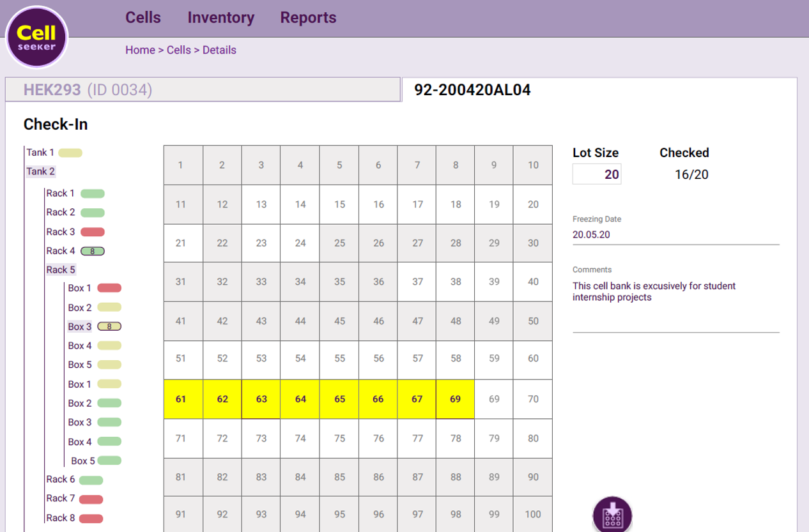Viewport: 809px width, 532px height.
Task: Open the Inventory menu
Action: [220, 18]
